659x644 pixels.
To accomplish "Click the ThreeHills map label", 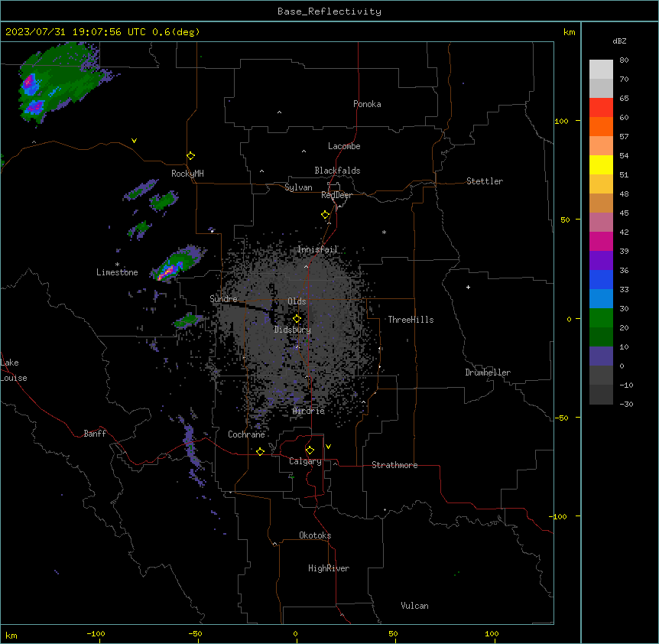I will (411, 320).
